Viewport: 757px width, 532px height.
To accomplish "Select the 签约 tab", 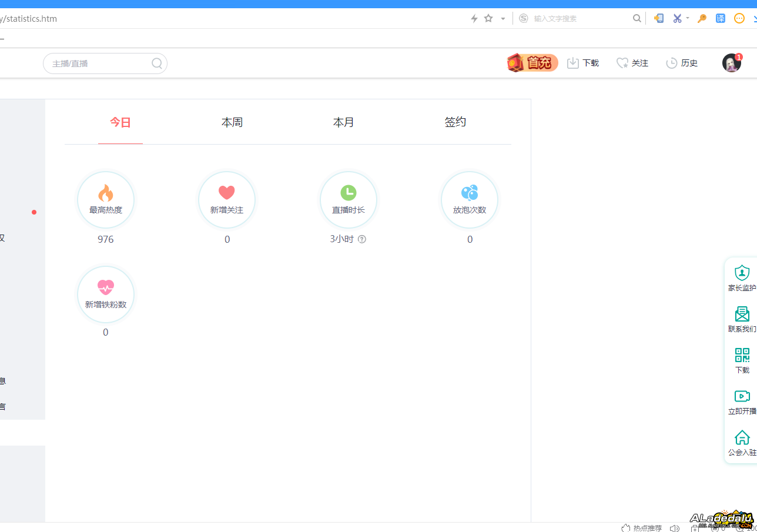I will coord(455,122).
